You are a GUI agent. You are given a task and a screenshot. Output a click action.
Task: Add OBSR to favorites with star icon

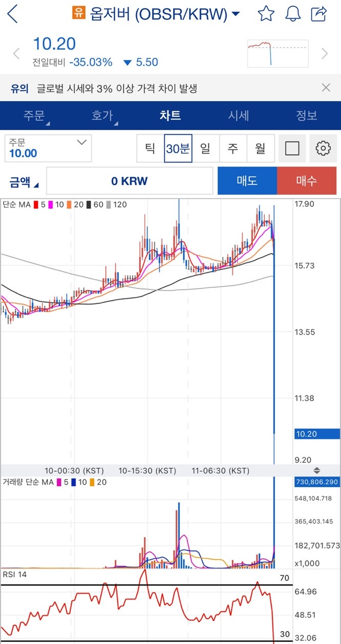(266, 14)
